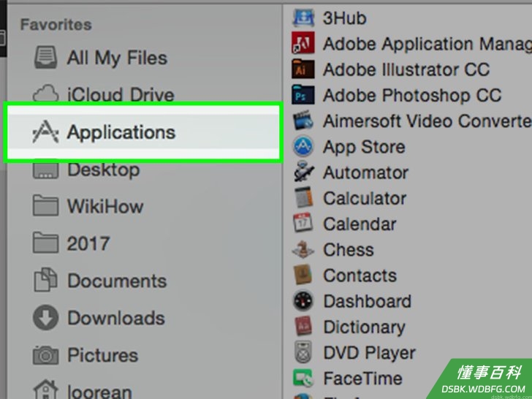Screen dimensions: 532x399
Task: Go to Desktop in Favorites
Action: [104, 170]
